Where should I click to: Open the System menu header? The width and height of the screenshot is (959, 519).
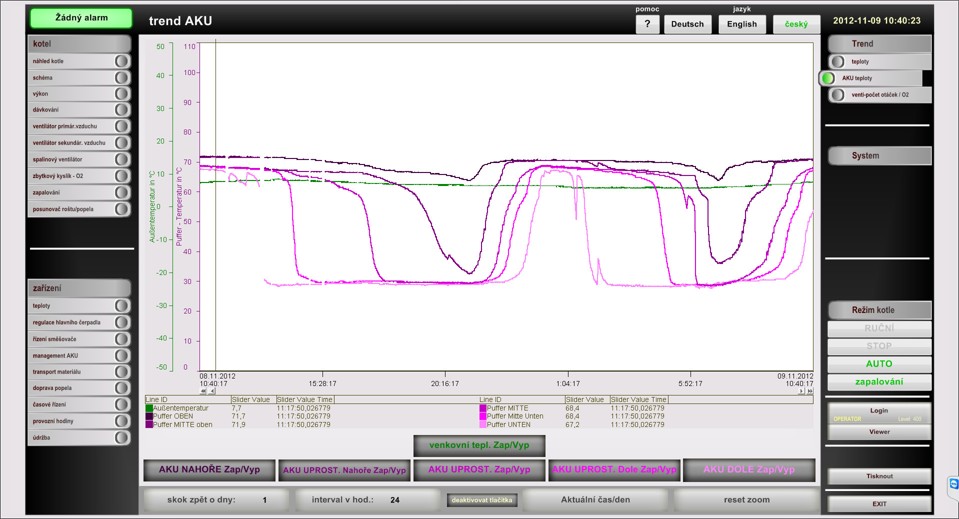[x=879, y=155]
